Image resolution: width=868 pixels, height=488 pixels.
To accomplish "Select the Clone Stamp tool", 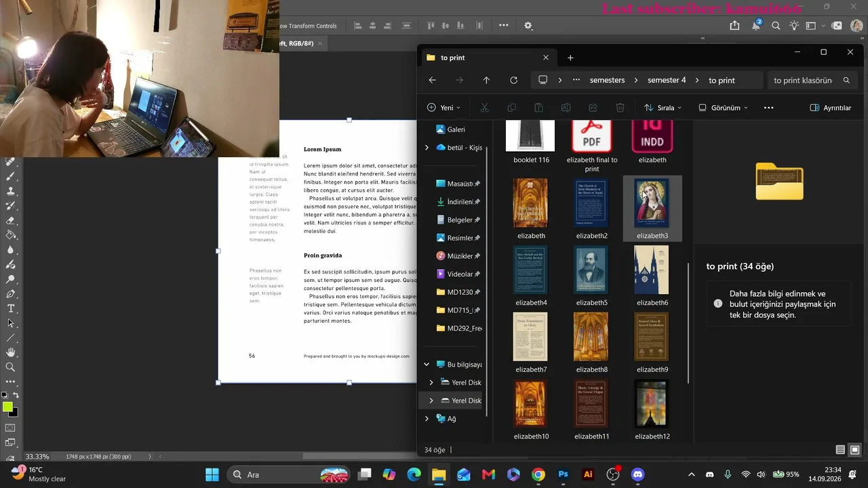I will (x=10, y=191).
